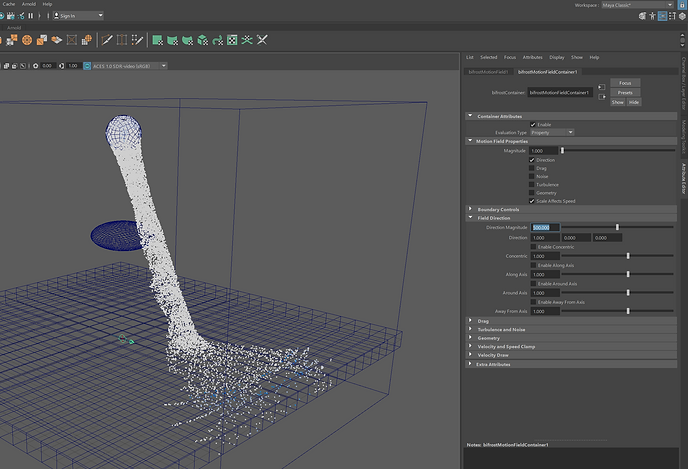This screenshot has width=688, height=469.
Task: Click the Hide button
Action: pyautogui.click(x=634, y=102)
